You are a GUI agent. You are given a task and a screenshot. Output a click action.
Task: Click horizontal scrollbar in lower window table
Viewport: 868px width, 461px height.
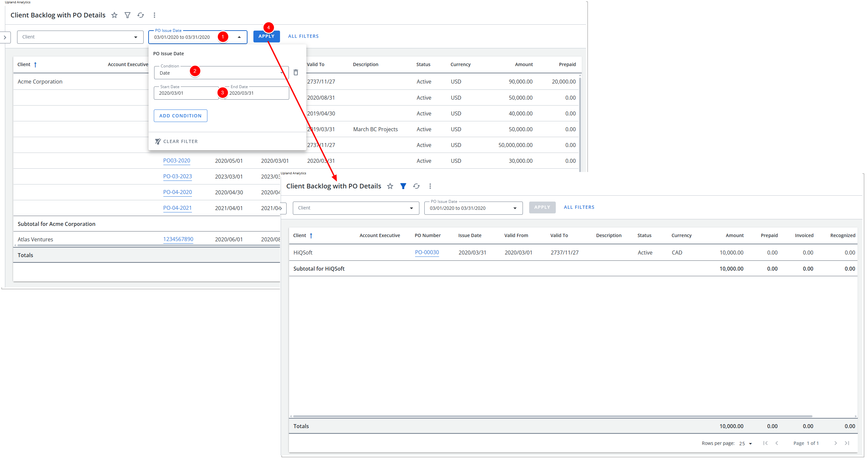coord(552,416)
